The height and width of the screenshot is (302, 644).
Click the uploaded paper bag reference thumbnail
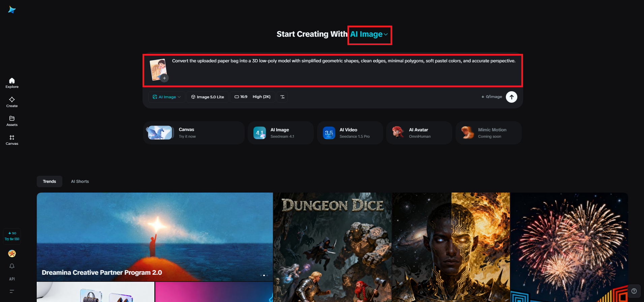tap(158, 70)
